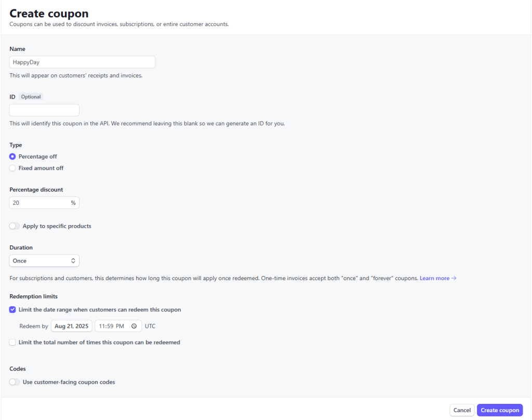Click the Cancel button
Viewport: 532px width, 420px height.
click(x=461, y=410)
